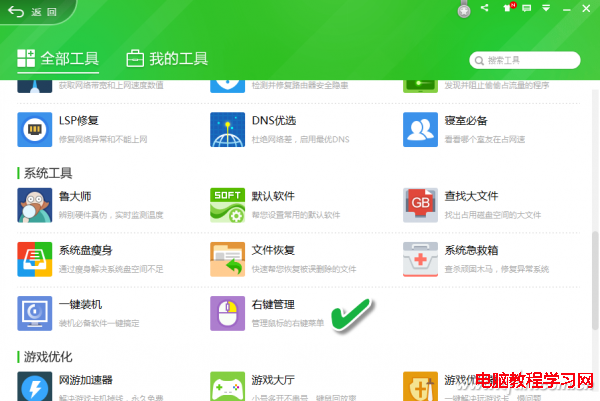Select the 游戏大厅 label

273,380
